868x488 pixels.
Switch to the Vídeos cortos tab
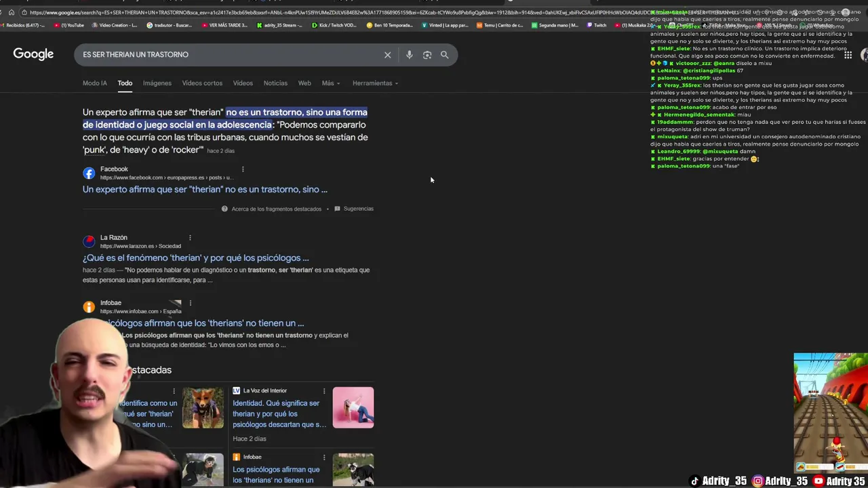click(202, 83)
